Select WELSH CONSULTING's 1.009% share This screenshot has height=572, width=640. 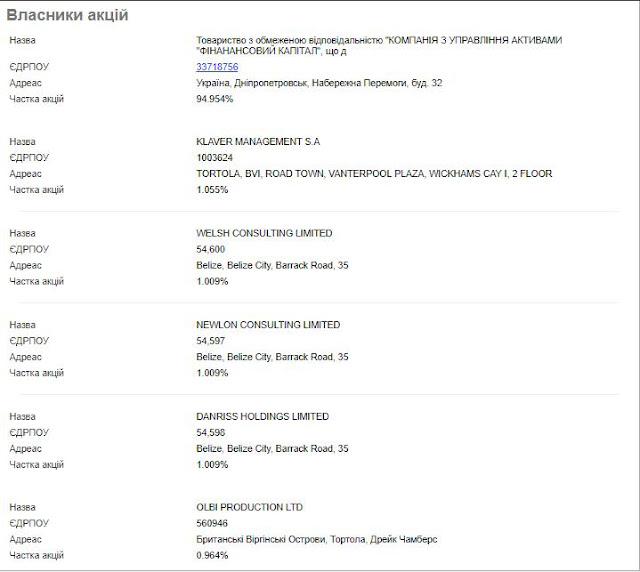pyautogui.click(x=212, y=281)
